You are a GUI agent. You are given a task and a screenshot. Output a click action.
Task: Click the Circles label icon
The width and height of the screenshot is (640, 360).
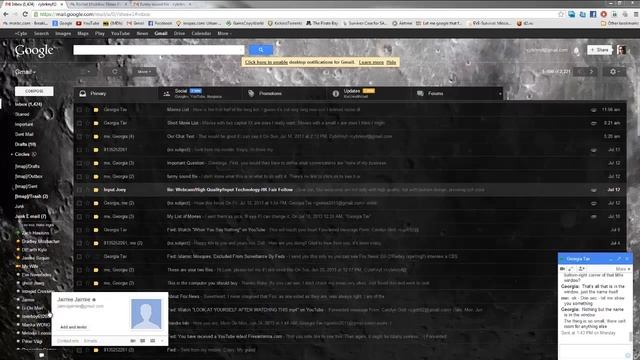pos(34,154)
